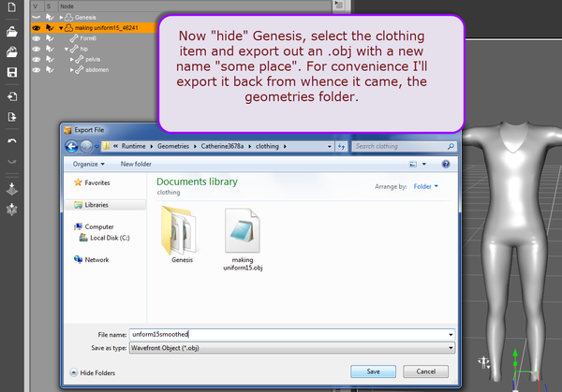Select Network in navigation pane
Screen dimensions: 562x392
click(x=92, y=259)
